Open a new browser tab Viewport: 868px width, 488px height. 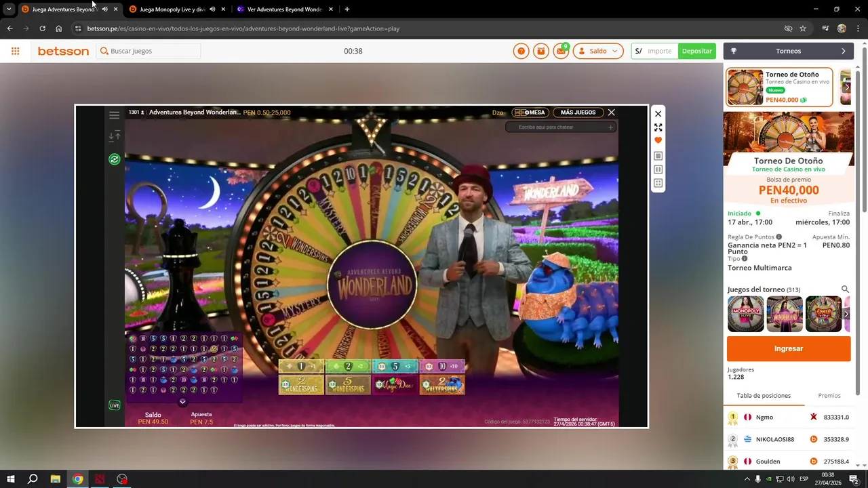click(347, 9)
